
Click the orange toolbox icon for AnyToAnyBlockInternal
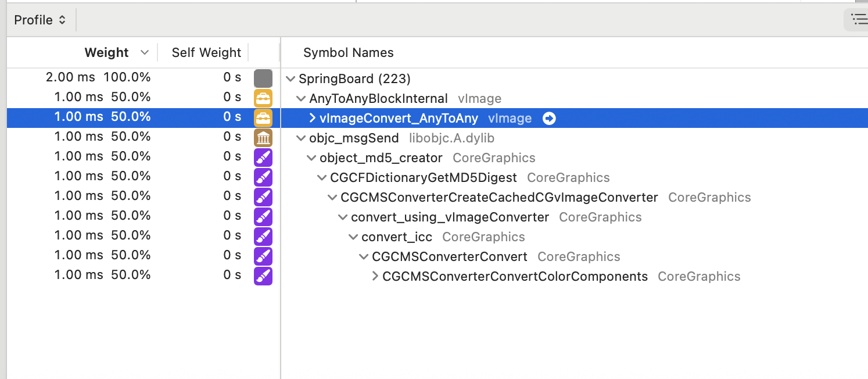pos(263,98)
